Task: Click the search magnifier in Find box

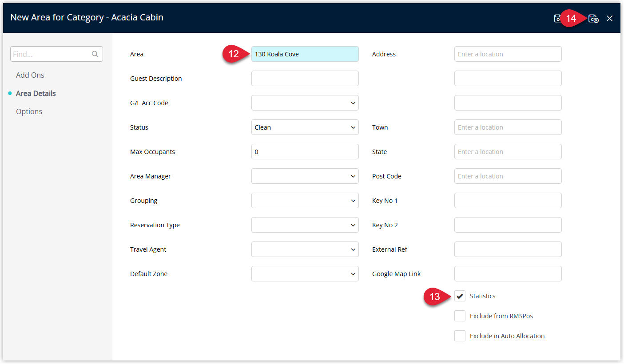Action: (x=95, y=54)
